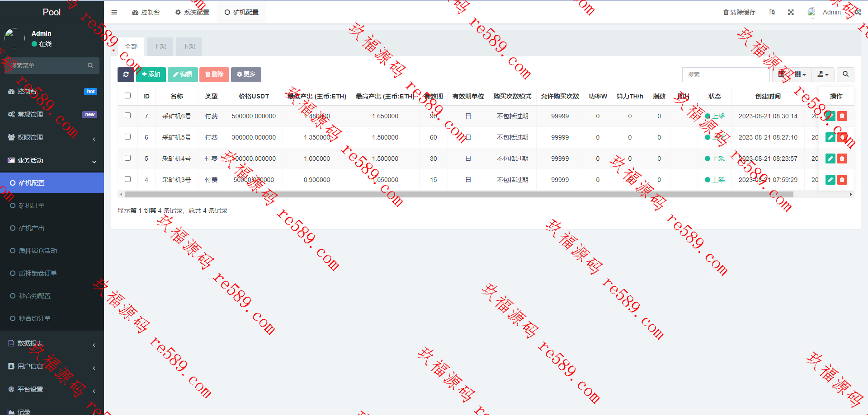Image resolution: width=868 pixels, height=415 pixels.
Task: Click edit pencil icon for 采矿机3号 row
Action: coord(830,180)
